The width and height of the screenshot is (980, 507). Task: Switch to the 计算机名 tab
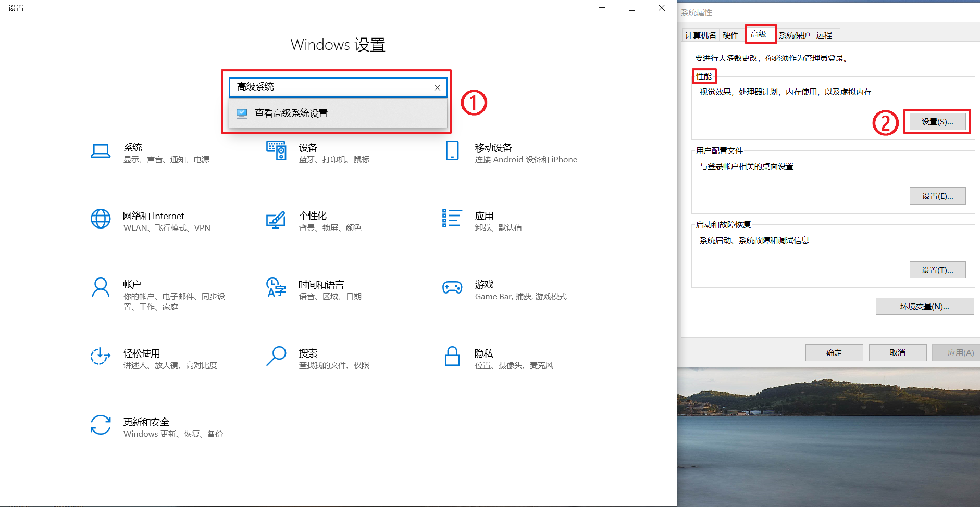700,35
